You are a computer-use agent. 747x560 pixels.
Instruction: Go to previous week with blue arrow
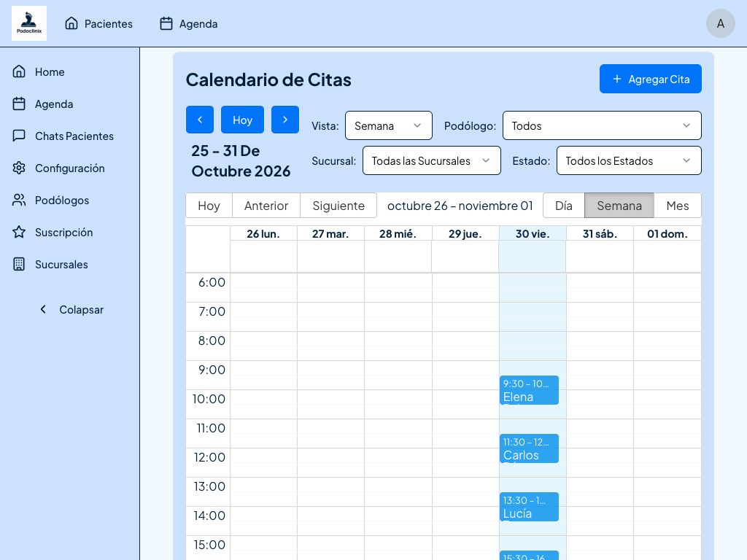point(200,120)
